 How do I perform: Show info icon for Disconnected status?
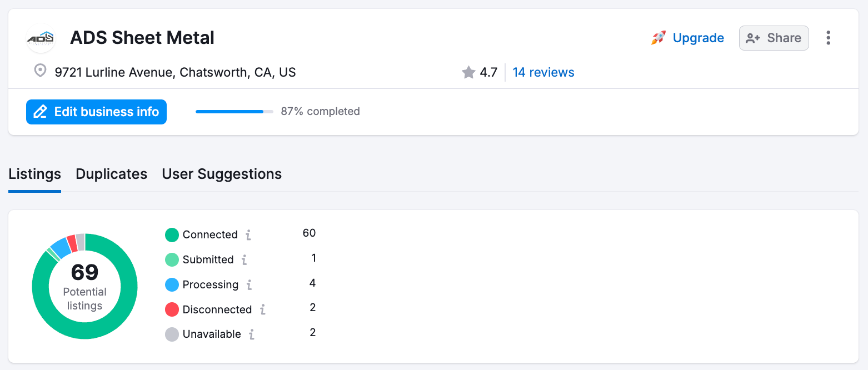[x=262, y=309]
